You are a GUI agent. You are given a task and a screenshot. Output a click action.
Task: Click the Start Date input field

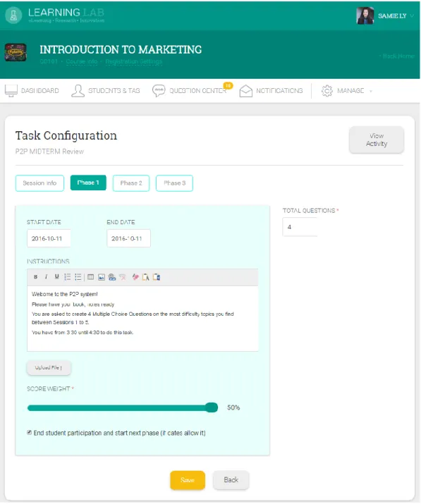coord(49,238)
